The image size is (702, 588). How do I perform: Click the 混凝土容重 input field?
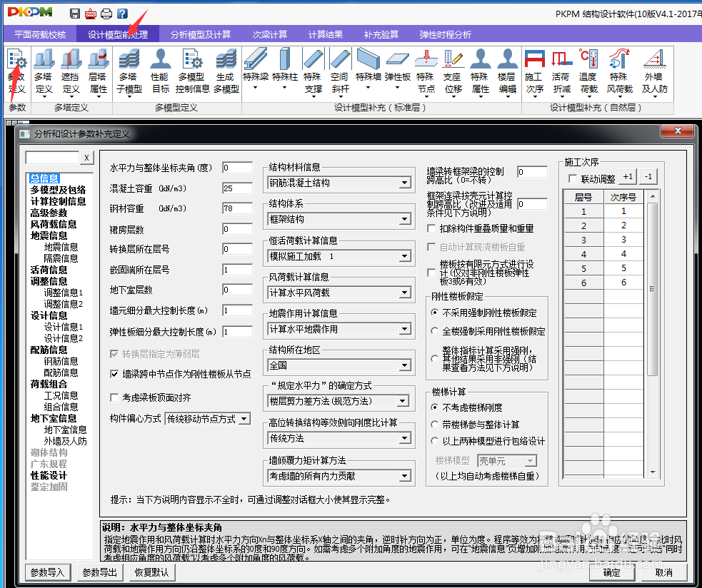click(237, 188)
